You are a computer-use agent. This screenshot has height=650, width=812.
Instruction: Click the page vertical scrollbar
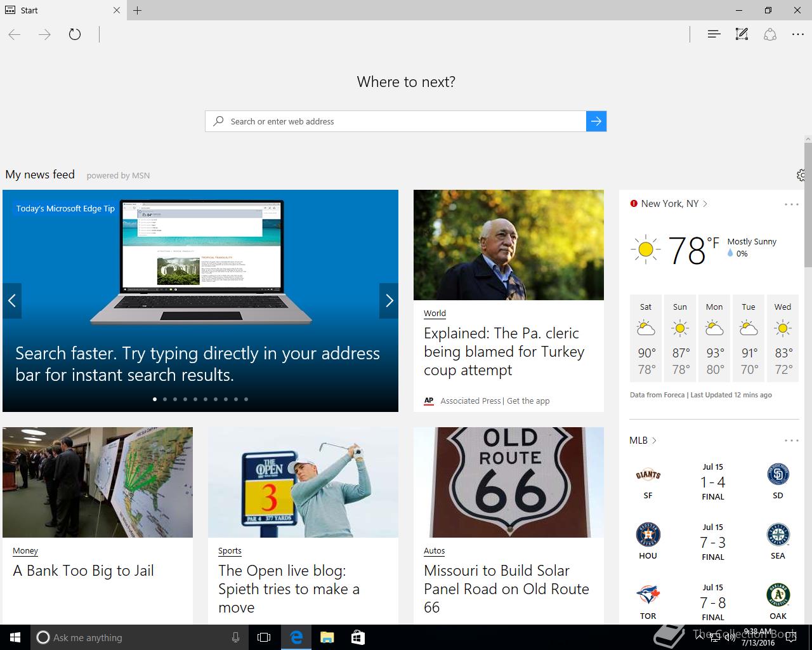(808, 206)
